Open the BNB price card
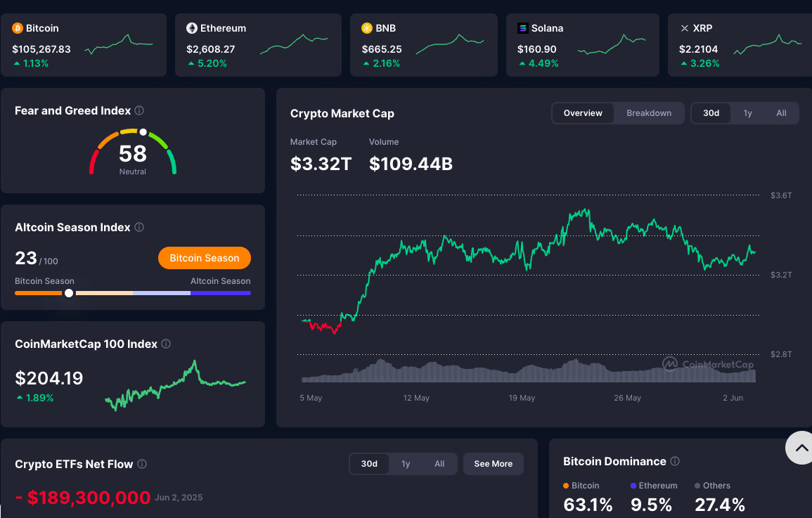This screenshot has width=812, height=518. pyautogui.click(x=424, y=45)
